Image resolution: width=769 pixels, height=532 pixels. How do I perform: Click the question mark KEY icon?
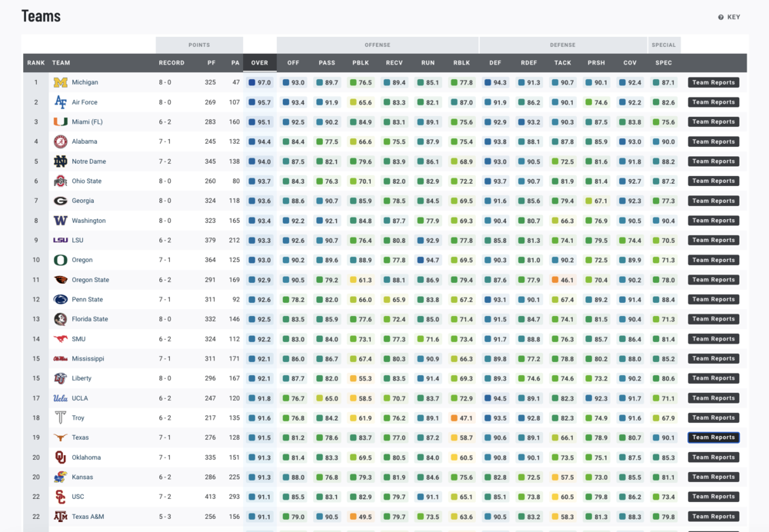coord(721,17)
